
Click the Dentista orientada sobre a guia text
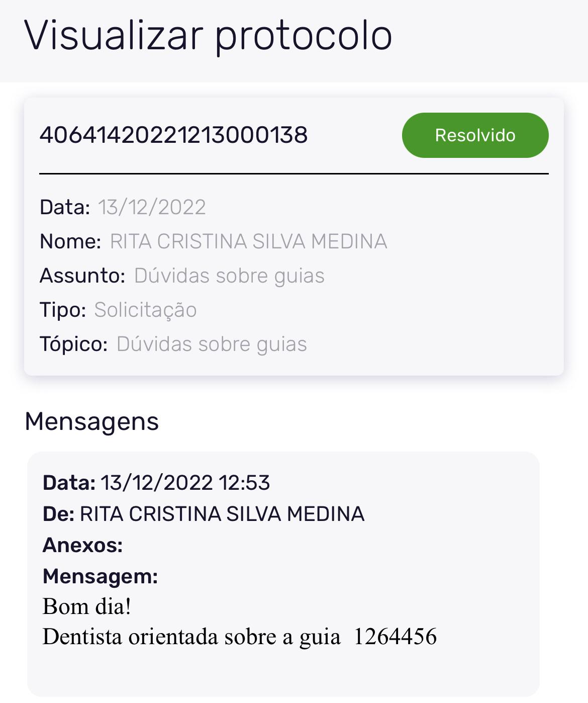[191, 637]
